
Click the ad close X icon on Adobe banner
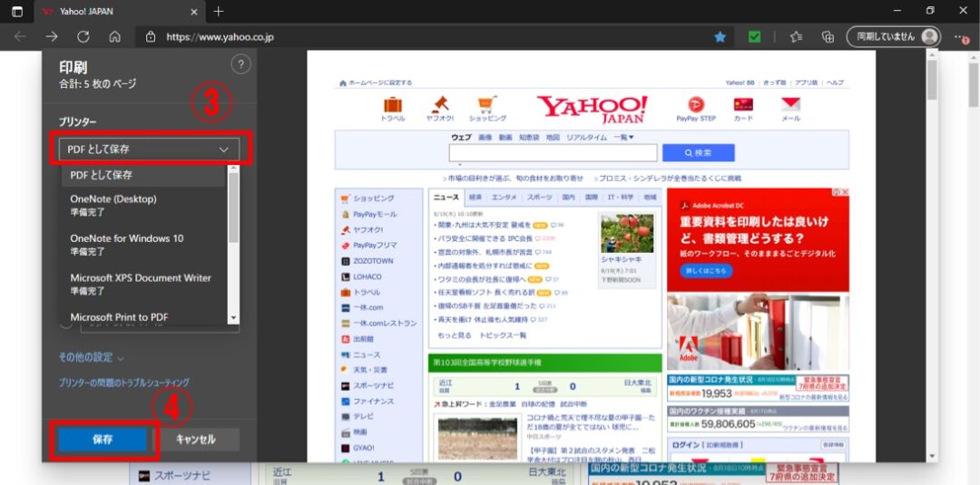[845, 192]
